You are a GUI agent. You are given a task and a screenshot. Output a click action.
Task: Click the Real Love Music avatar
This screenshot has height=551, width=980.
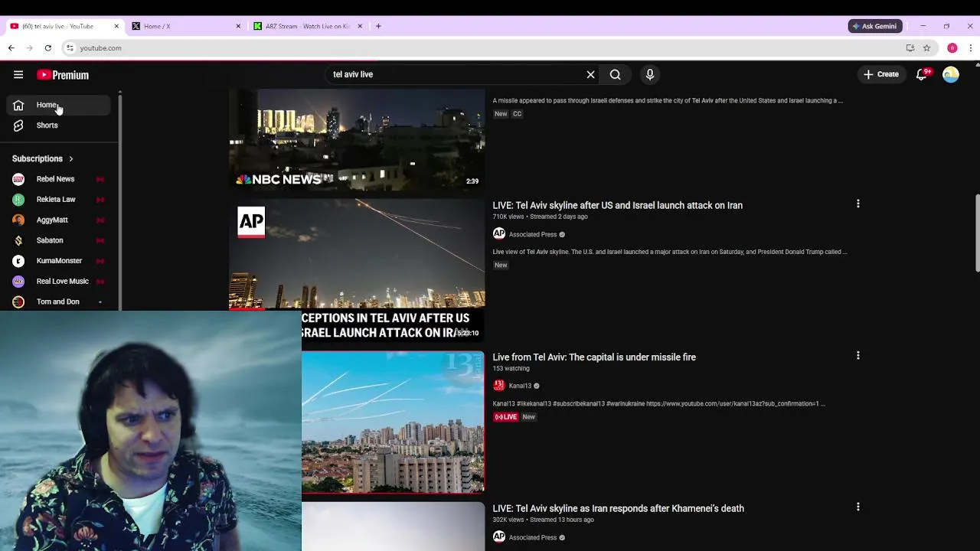click(18, 282)
